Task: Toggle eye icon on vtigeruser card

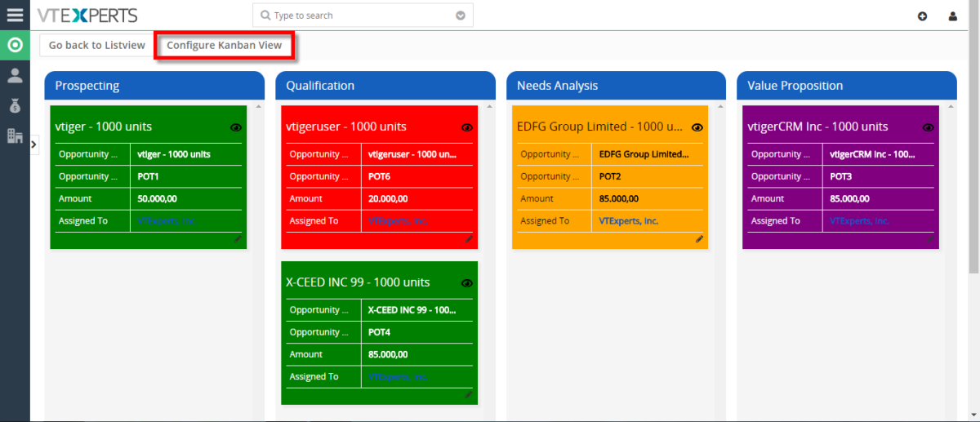Action: [x=467, y=127]
